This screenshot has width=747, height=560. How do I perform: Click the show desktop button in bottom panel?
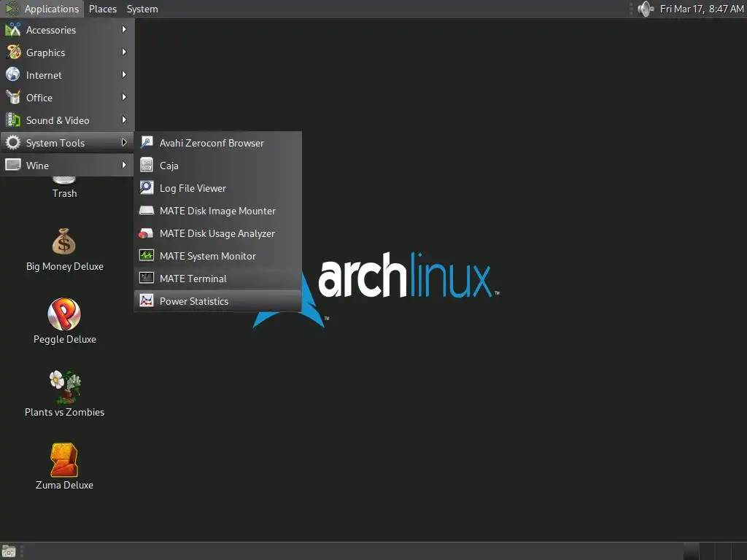(x=9, y=551)
